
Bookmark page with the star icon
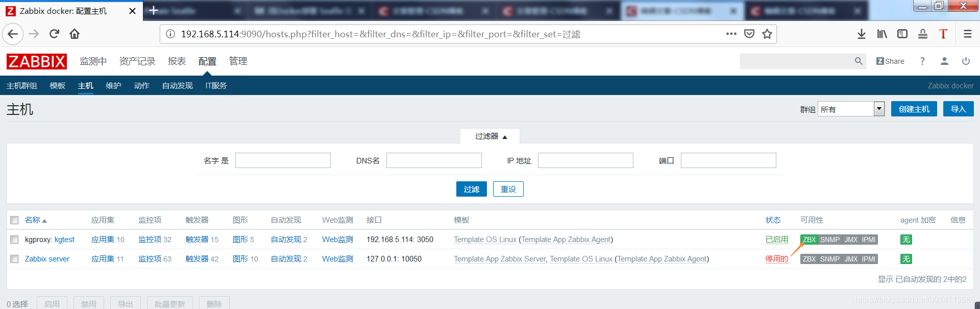[767, 34]
